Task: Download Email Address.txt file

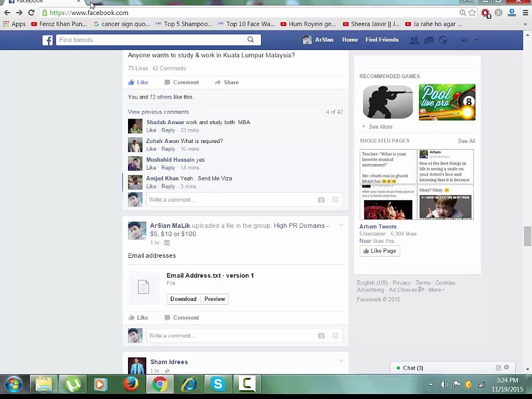Action: click(183, 299)
